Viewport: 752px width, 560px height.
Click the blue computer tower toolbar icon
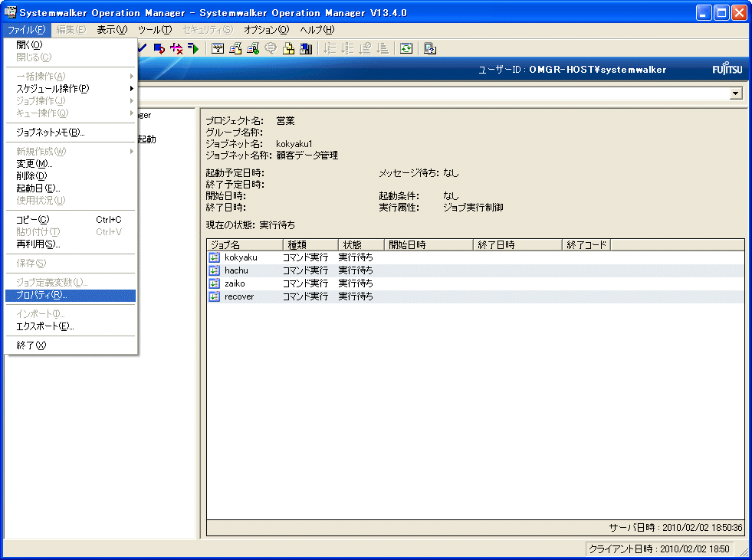(x=306, y=48)
